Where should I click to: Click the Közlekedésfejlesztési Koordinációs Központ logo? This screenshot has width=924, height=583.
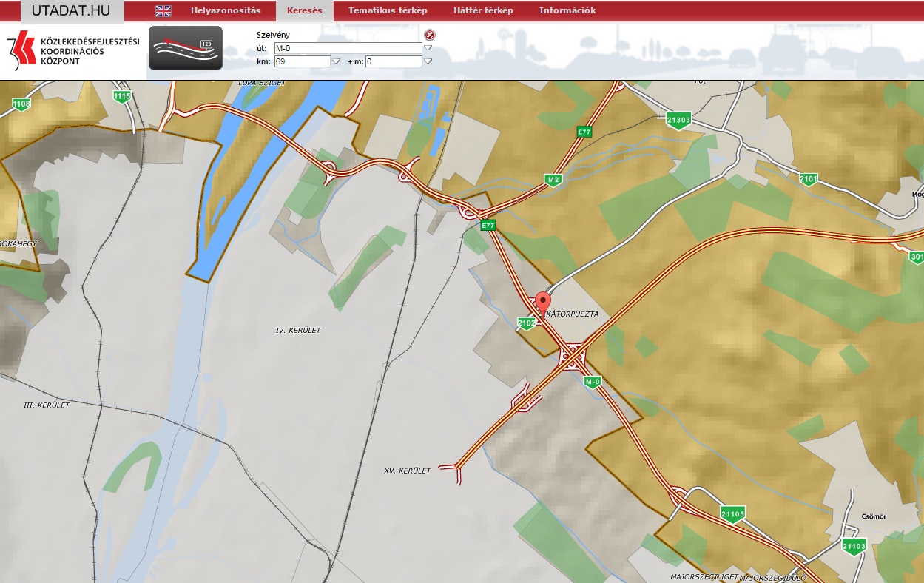[72, 51]
